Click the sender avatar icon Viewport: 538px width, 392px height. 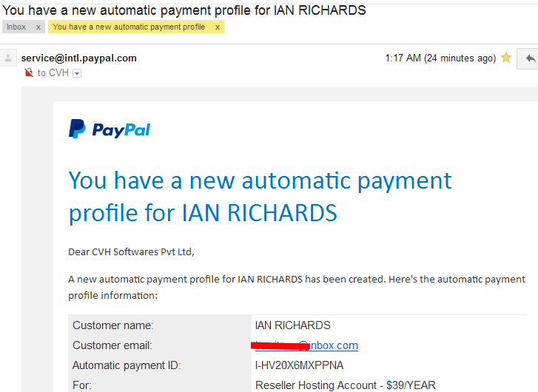pos(8,58)
